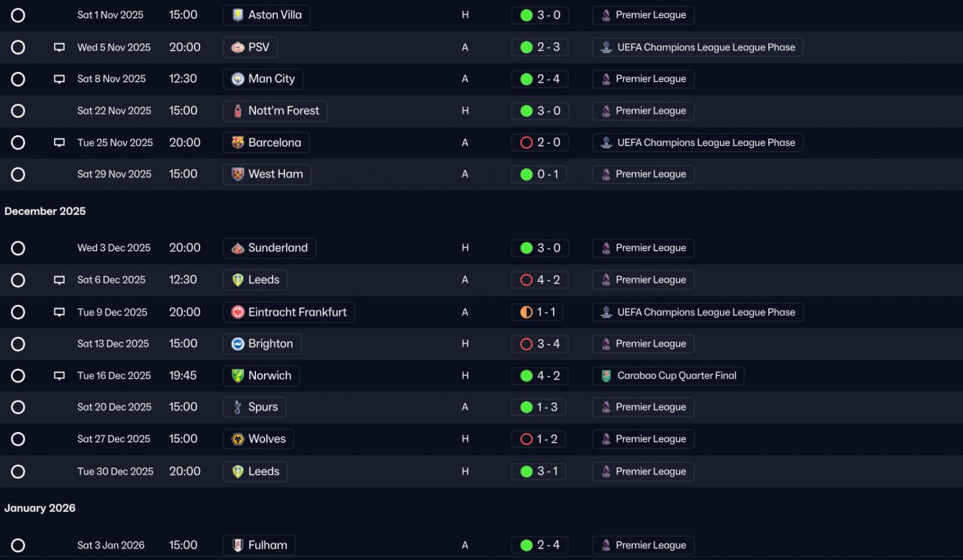Open the West Ham team button

click(267, 174)
